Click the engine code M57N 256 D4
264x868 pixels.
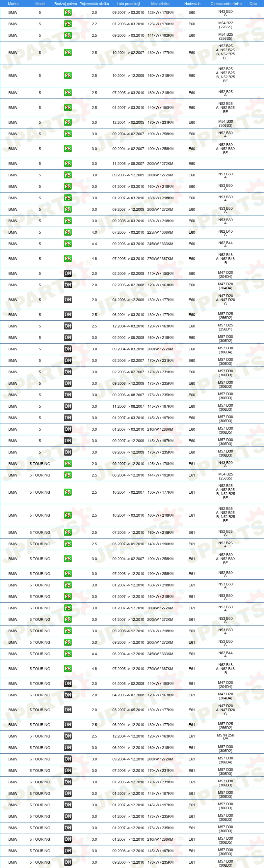pos(226,737)
